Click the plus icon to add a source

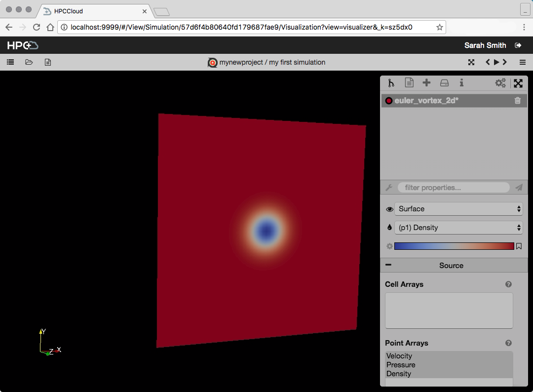[x=426, y=83]
